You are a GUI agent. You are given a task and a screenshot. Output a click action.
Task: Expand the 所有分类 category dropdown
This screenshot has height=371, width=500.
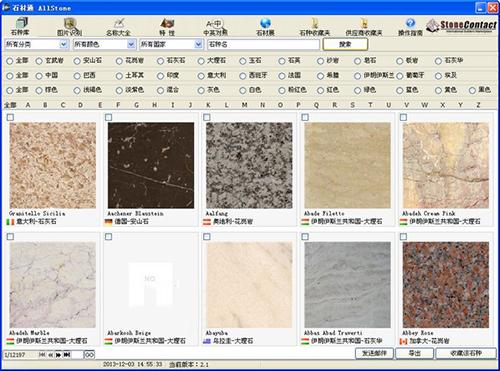tap(64, 44)
